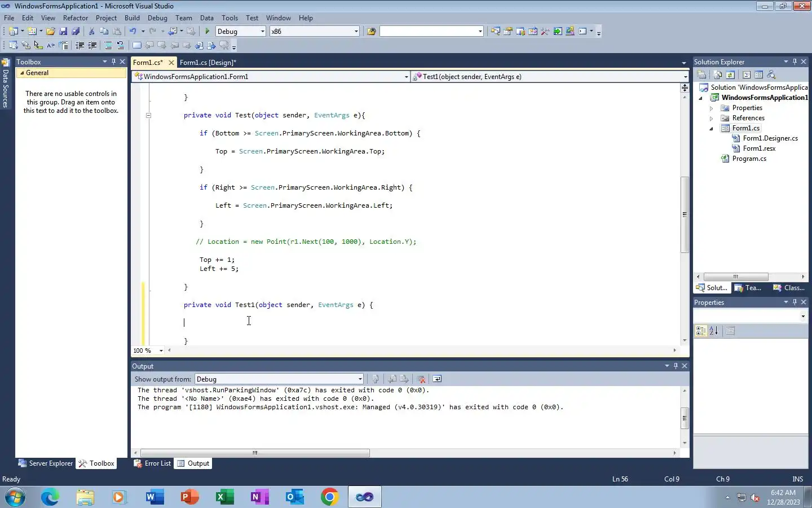Click the View Code icon in Solution Explorer
Image resolution: width=812 pixels, height=508 pixels.
(746, 75)
